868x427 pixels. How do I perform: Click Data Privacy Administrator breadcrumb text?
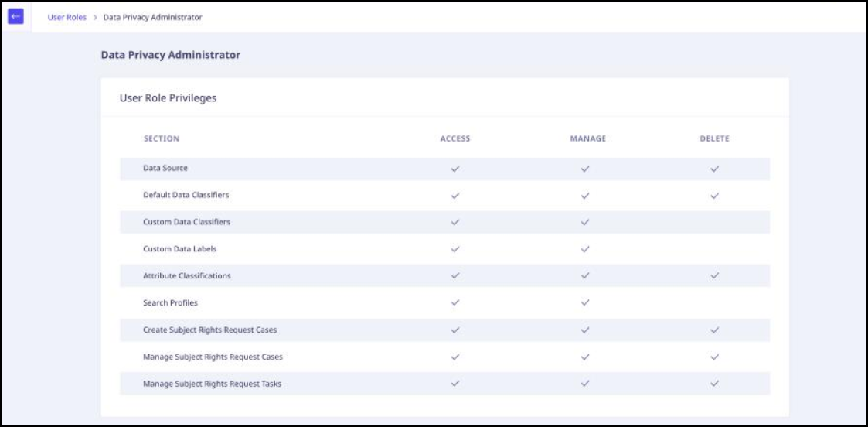pyautogui.click(x=153, y=17)
